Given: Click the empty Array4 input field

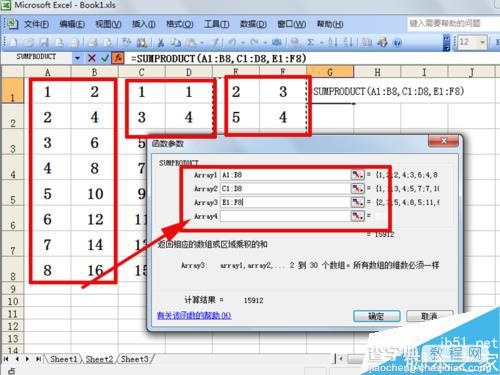Looking at the screenshot, I should 285,216.
